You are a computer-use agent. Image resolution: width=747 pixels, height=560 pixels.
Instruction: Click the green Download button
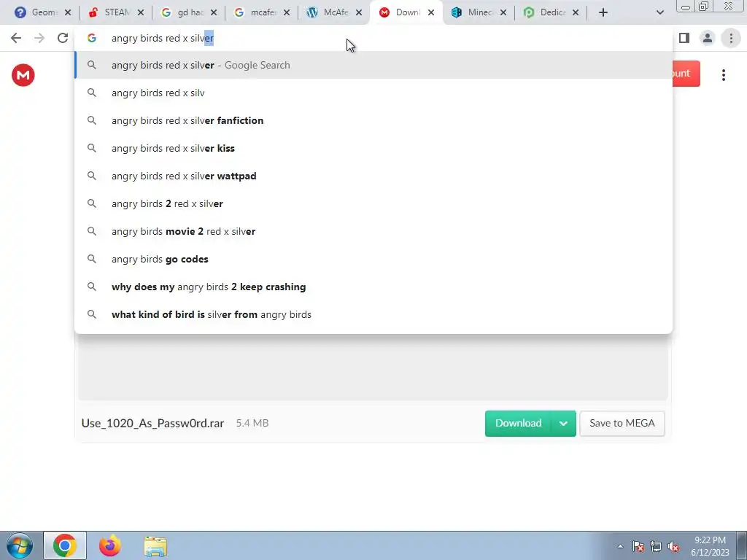(x=518, y=424)
